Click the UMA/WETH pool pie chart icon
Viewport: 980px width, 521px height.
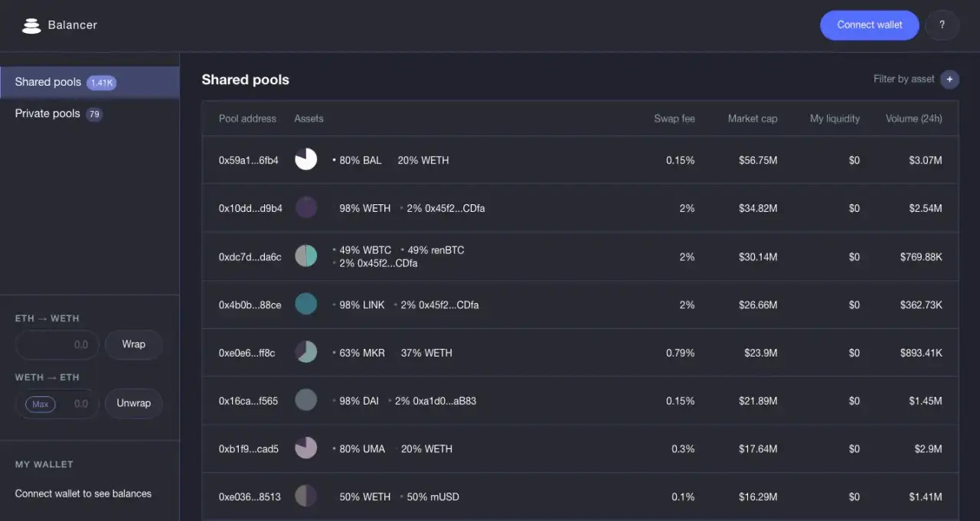305,448
